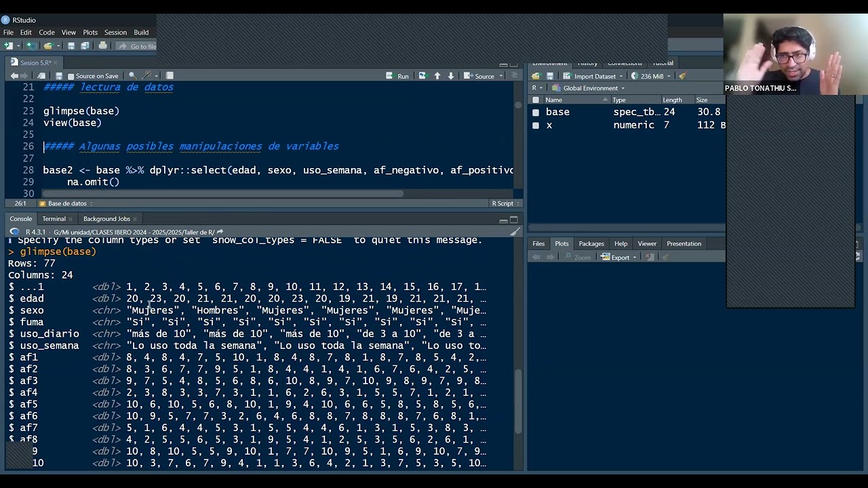Open Base de datos section navigator
Screen dimensions: 868x488
click(66, 203)
